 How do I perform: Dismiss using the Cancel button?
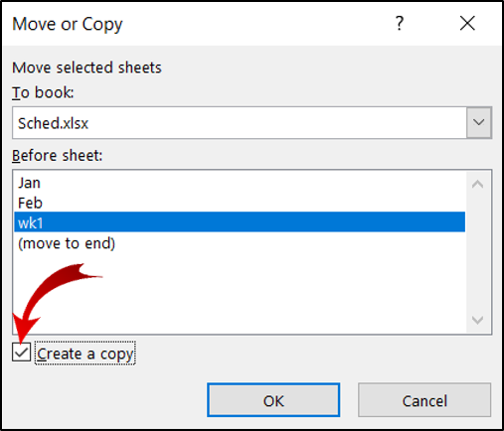click(424, 400)
